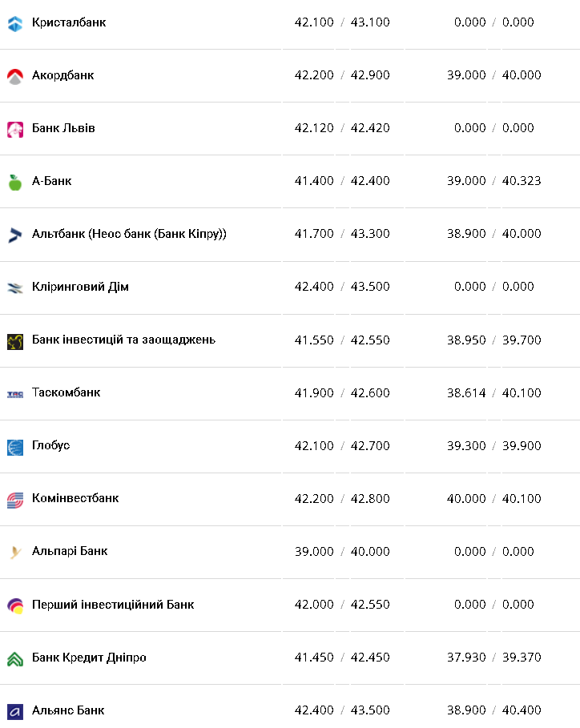
Task: Click the Комінвестбанк striped logo icon
Action: coord(14,501)
